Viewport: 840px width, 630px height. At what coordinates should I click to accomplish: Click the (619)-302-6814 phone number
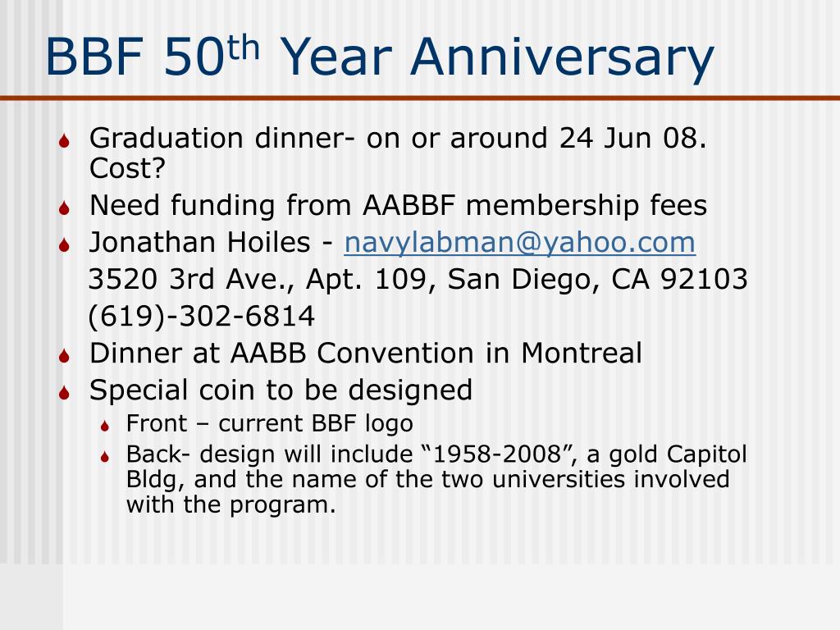pos(202,316)
